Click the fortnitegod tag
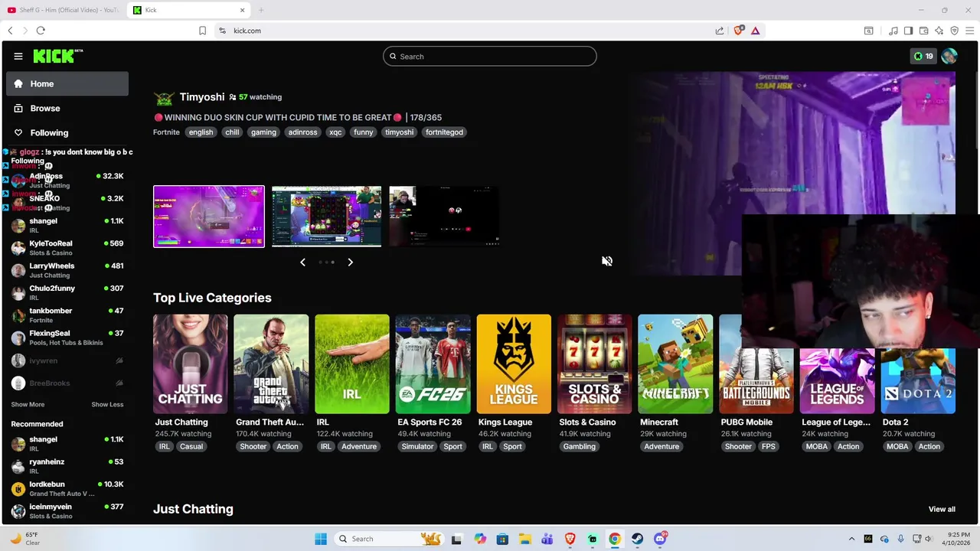 444,132
